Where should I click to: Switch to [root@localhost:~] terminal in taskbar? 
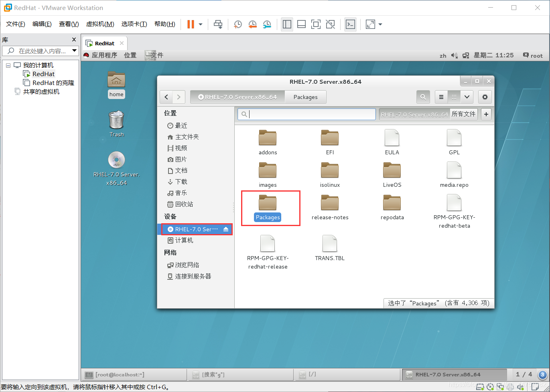tap(134, 374)
